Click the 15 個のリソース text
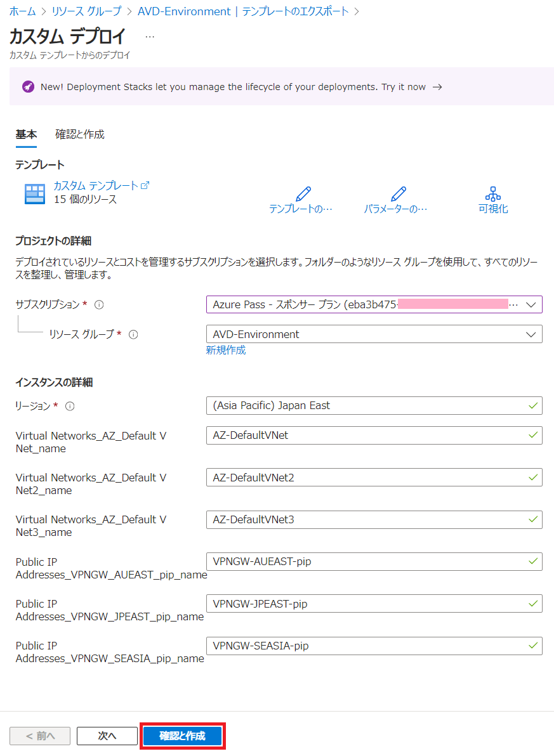 [x=86, y=199]
